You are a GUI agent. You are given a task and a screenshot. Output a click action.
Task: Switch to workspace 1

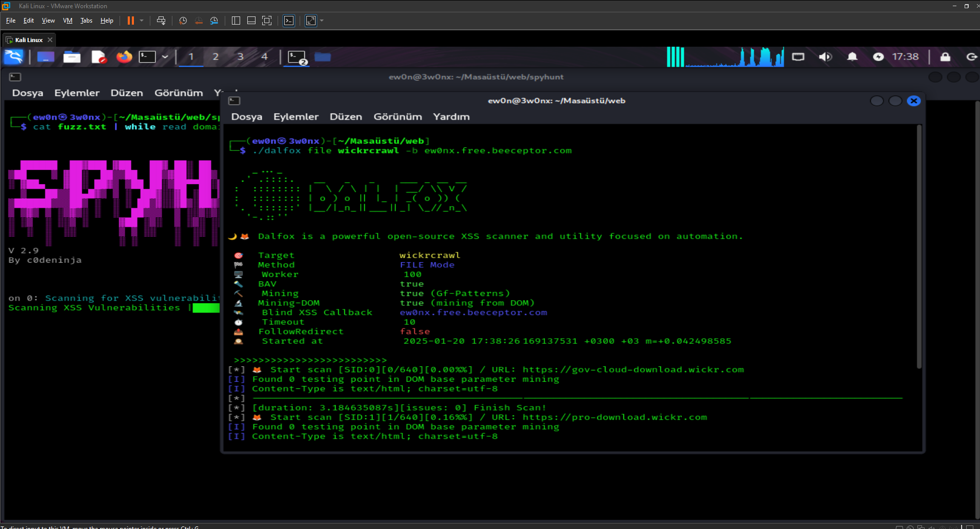click(191, 56)
